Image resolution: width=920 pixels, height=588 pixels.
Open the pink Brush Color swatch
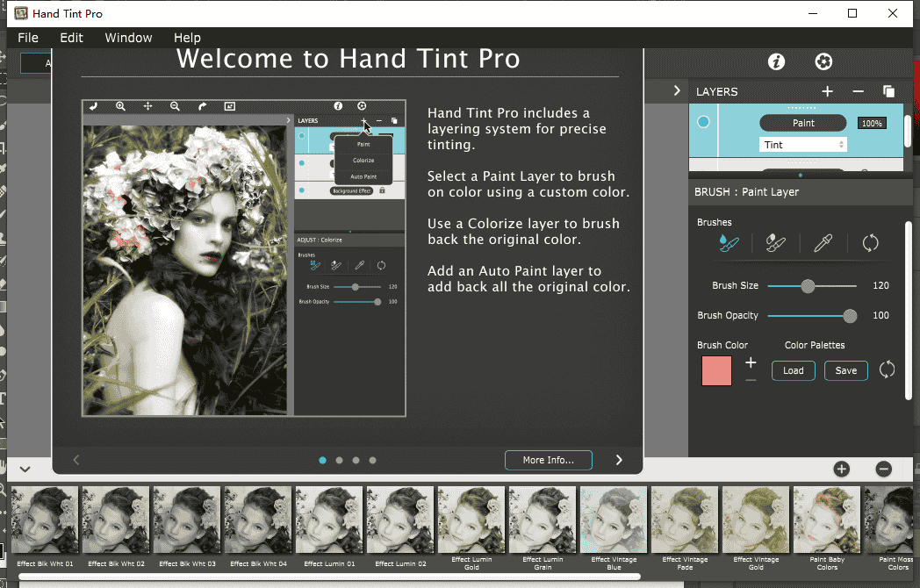tap(716, 370)
